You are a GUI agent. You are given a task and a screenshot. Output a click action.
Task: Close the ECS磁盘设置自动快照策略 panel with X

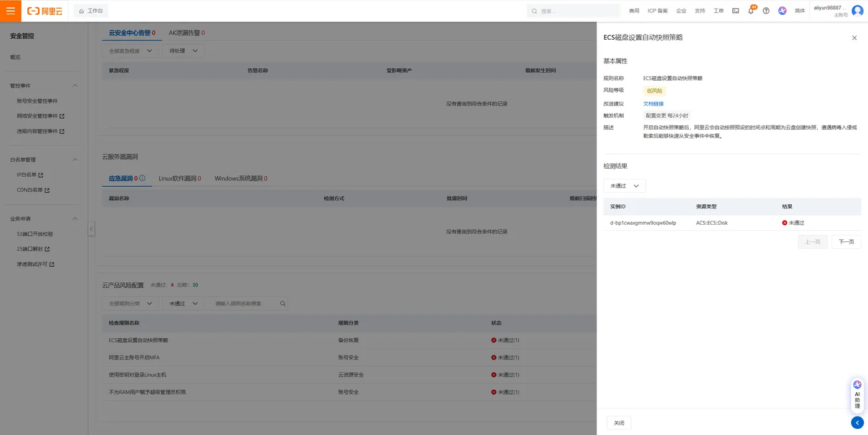tap(854, 38)
